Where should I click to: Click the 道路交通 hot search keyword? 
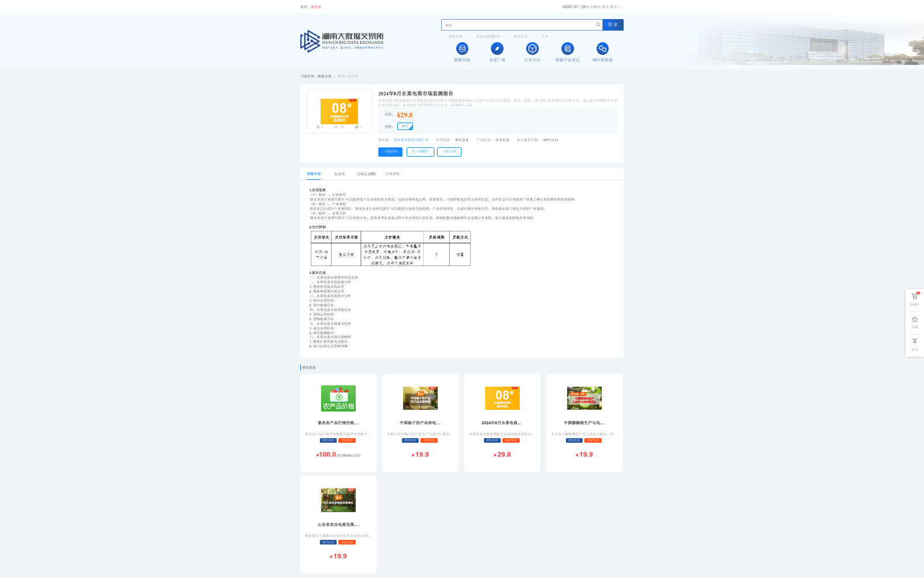(455, 36)
